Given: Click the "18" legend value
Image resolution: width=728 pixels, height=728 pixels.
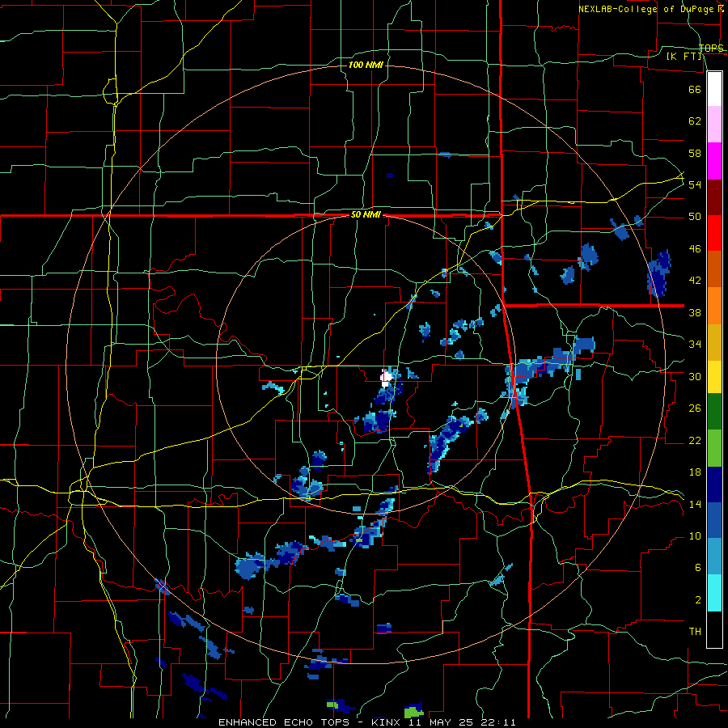Looking at the screenshot, I should click(695, 472).
